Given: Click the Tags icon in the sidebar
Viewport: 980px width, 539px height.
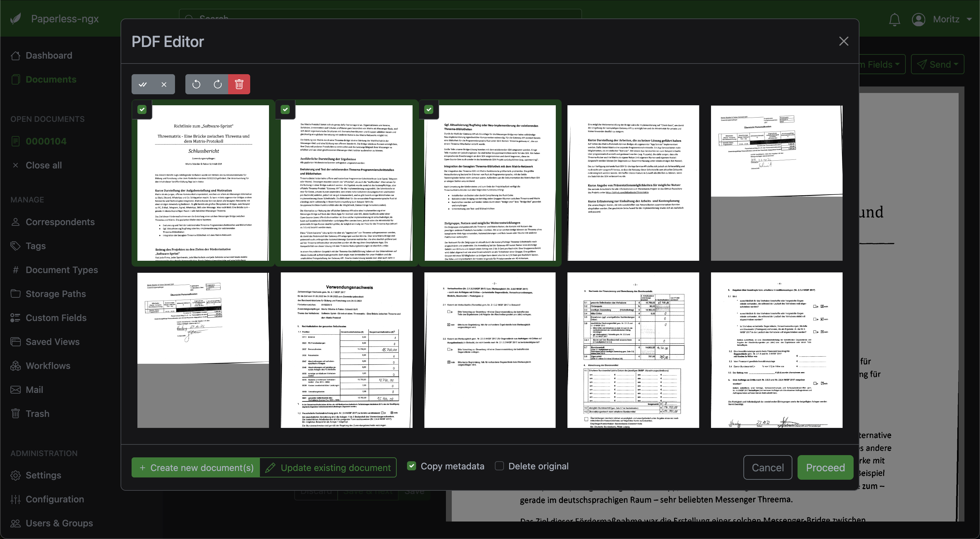Looking at the screenshot, I should [16, 246].
